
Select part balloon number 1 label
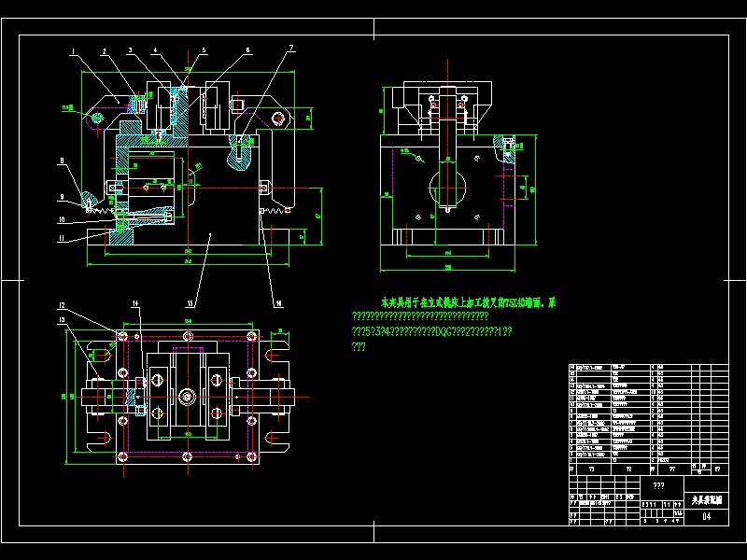click(x=74, y=51)
